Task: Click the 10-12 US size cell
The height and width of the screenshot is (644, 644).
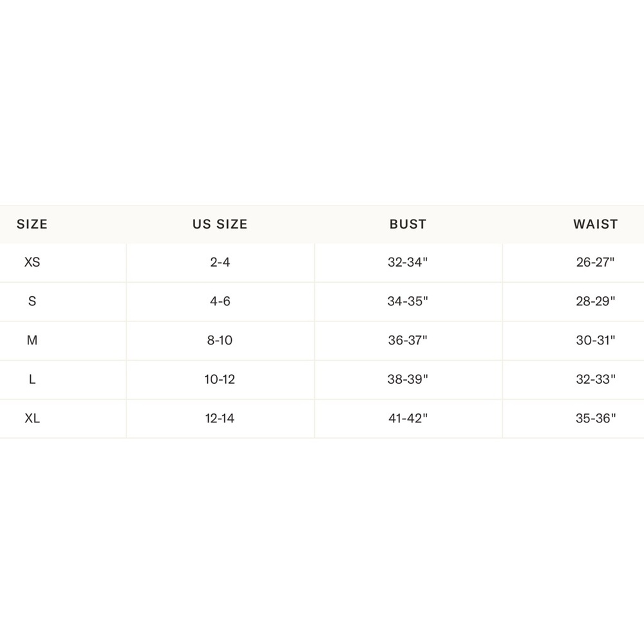Action: pyautogui.click(x=220, y=379)
